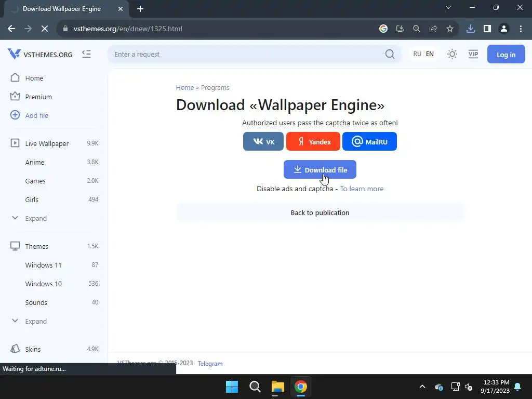Click the Premium crown icon in sidebar
The height and width of the screenshot is (399, 532).
pos(15,96)
